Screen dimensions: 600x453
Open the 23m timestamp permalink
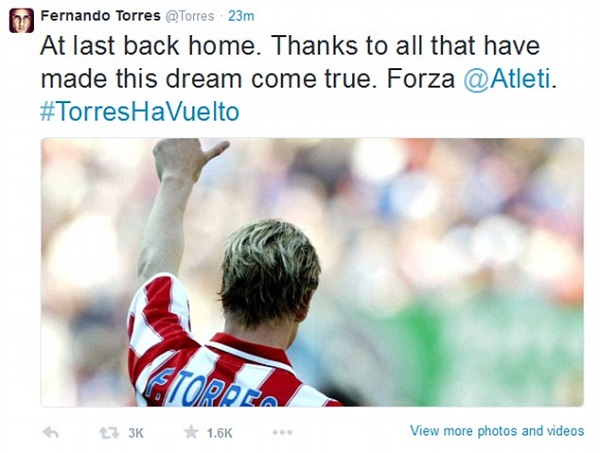pos(241,16)
